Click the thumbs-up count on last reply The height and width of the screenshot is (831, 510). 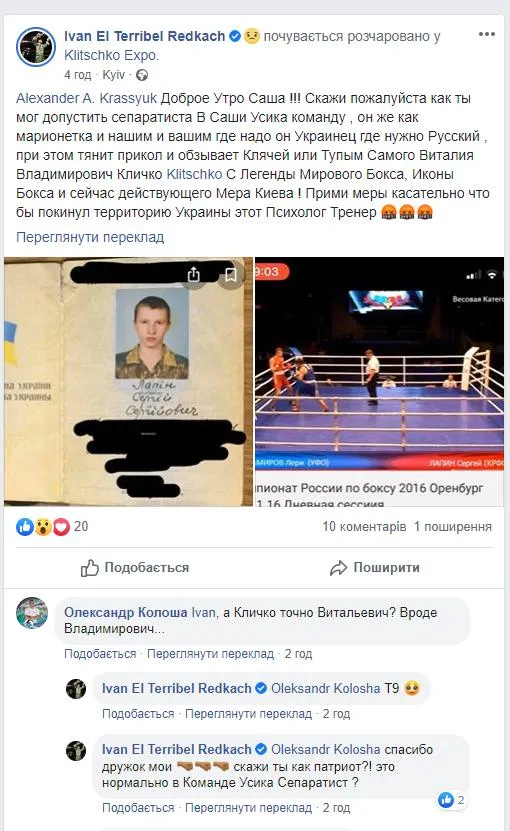click(452, 800)
